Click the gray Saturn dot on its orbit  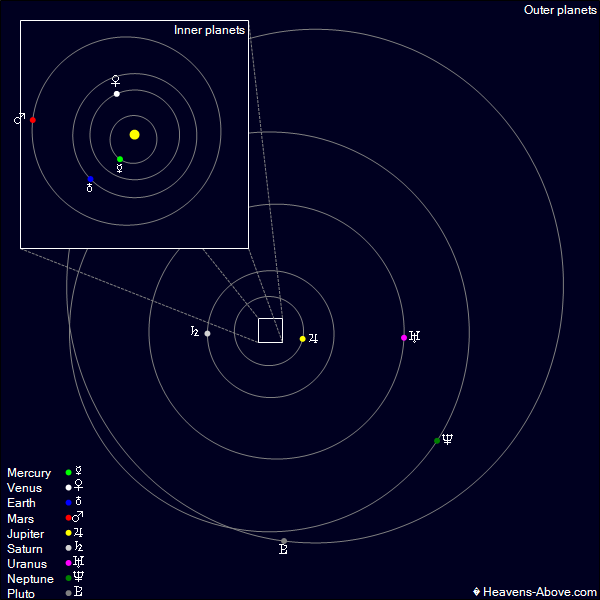coord(207,333)
